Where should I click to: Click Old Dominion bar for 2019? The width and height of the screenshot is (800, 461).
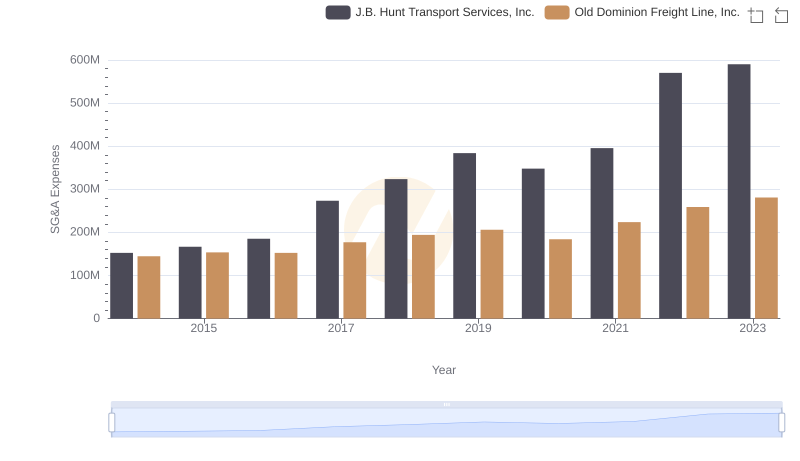pyautogui.click(x=492, y=274)
